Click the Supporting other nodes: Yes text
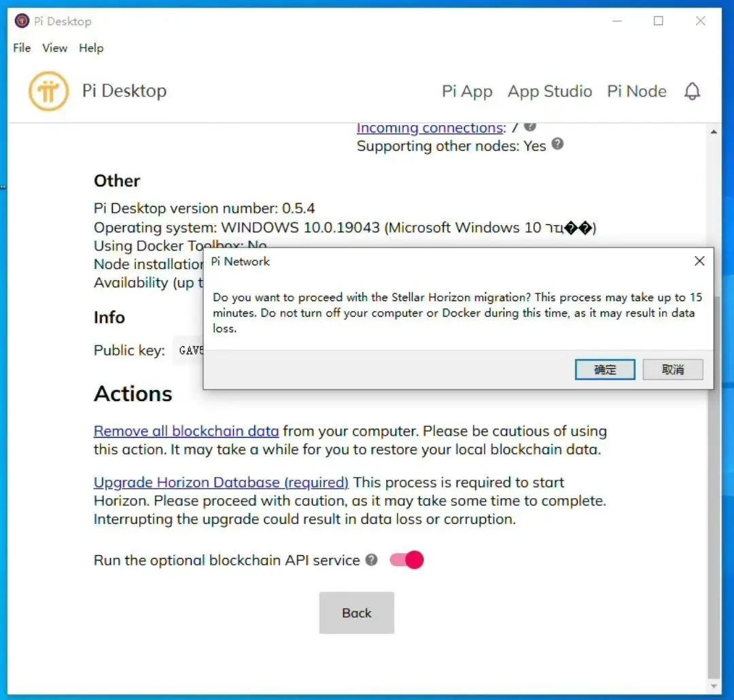This screenshot has width=734, height=700. [451, 146]
